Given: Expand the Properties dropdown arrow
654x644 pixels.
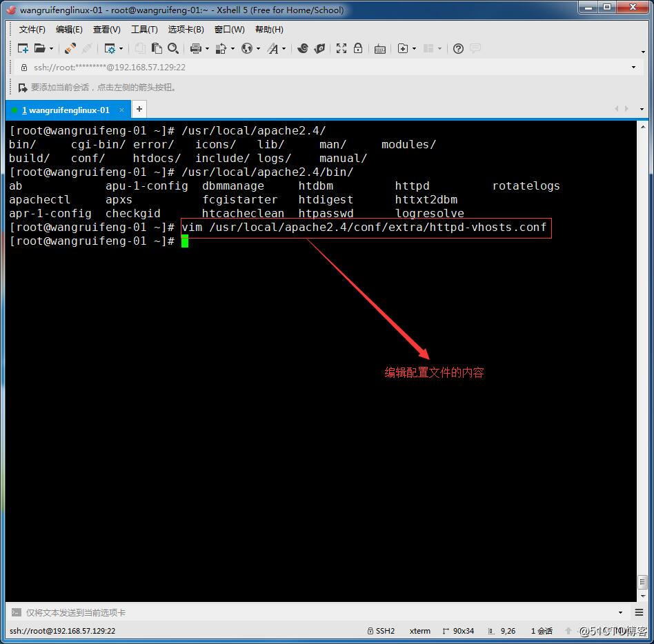Looking at the screenshot, I should [121, 49].
